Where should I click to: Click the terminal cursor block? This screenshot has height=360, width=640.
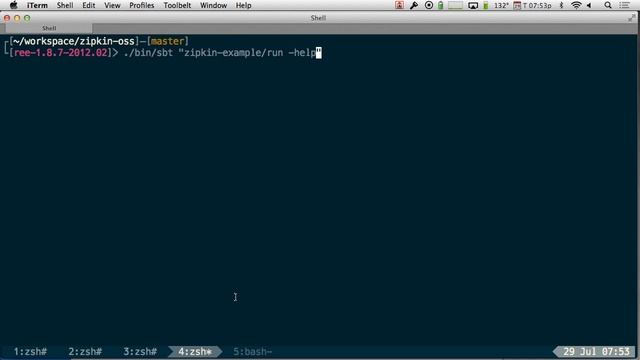point(319,53)
